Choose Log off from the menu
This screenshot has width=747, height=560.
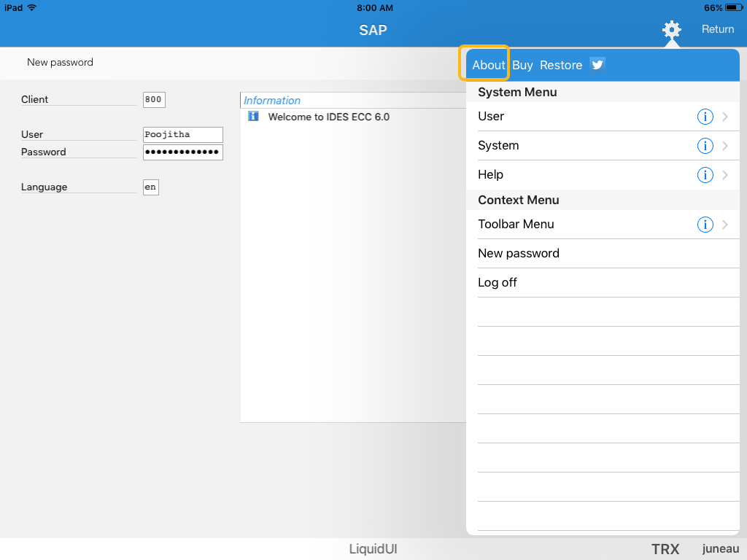[x=498, y=283]
